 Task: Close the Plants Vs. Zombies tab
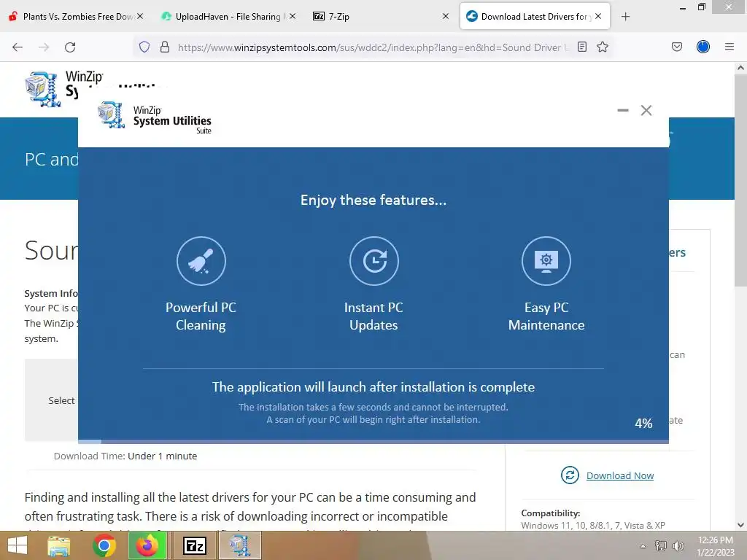tap(140, 16)
